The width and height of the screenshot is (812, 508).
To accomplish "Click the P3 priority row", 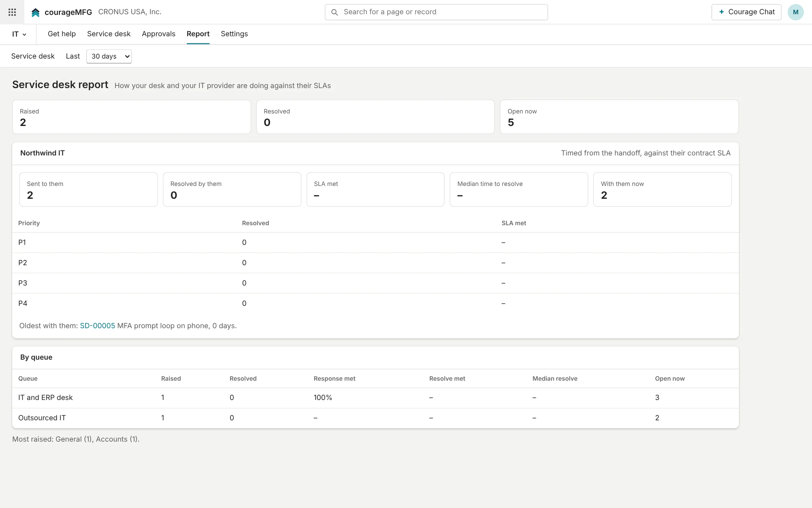I will click(x=375, y=283).
